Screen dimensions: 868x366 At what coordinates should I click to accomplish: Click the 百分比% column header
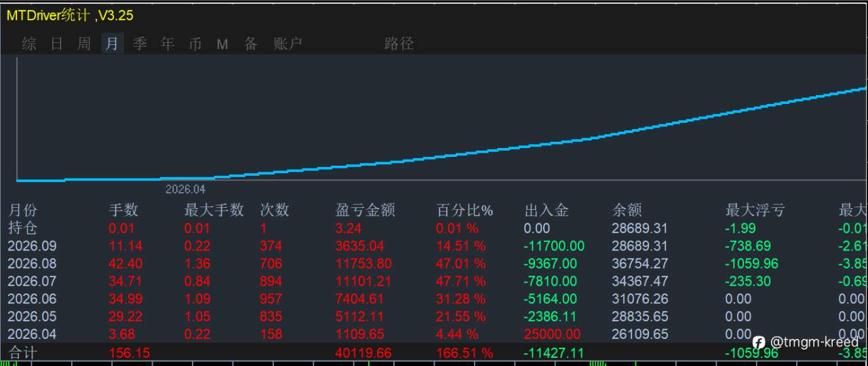pos(465,211)
